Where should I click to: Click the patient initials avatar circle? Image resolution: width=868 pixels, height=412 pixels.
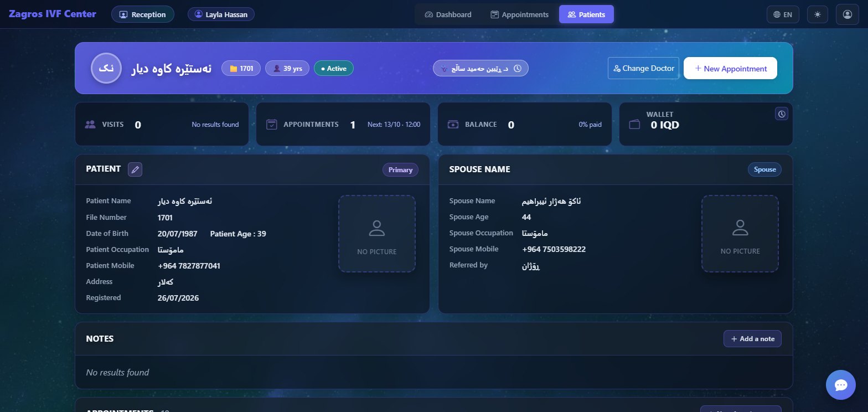point(106,68)
